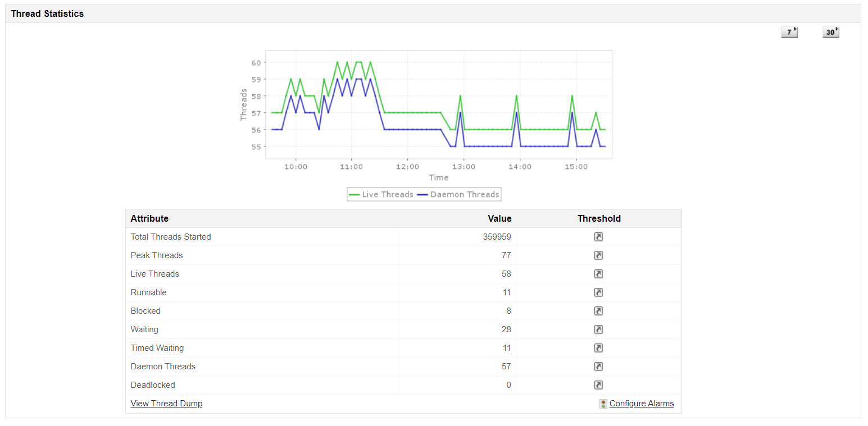Screen dimensions: 868x426
Task: Expand the 30-day history options
Action: pos(830,32)
